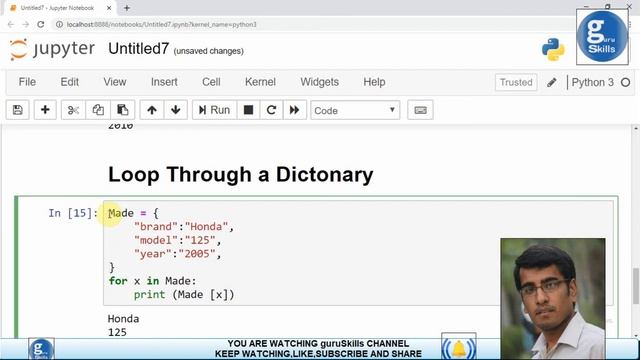The width and height of the screenshot is (640, 360).
Task: Click the Python logo icon
Action: pos(553,49)
